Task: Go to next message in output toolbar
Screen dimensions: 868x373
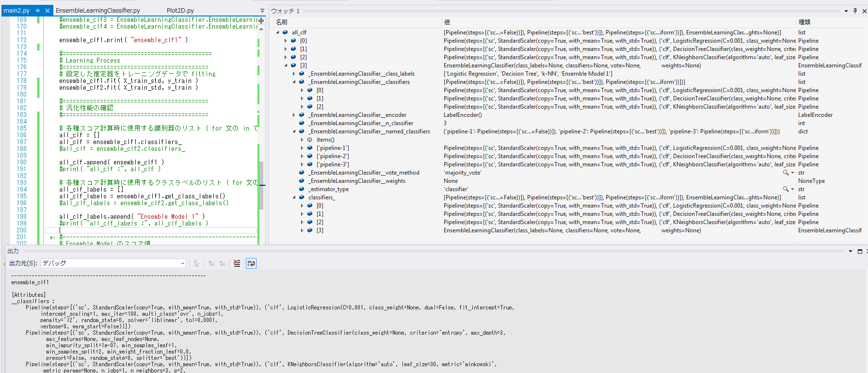Action: (x=222, y=263)
